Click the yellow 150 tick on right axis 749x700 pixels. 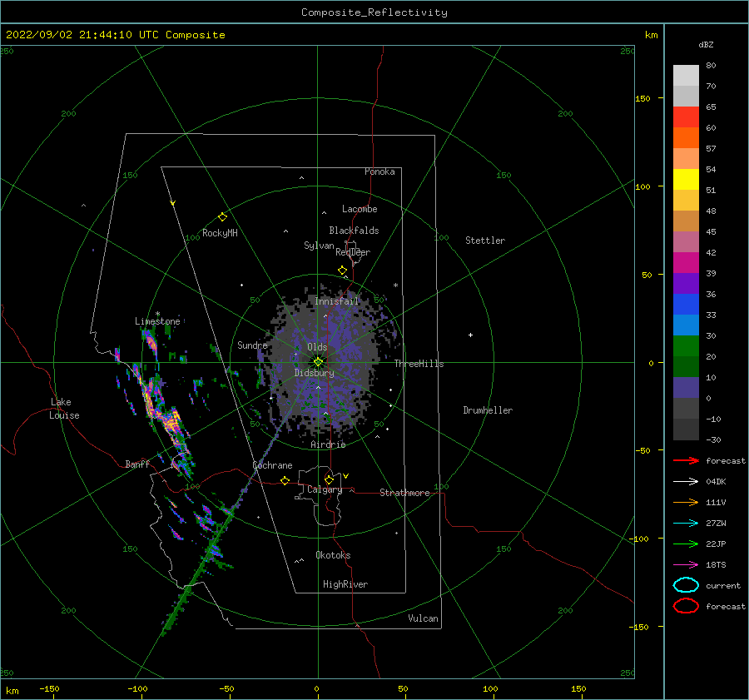642,98
